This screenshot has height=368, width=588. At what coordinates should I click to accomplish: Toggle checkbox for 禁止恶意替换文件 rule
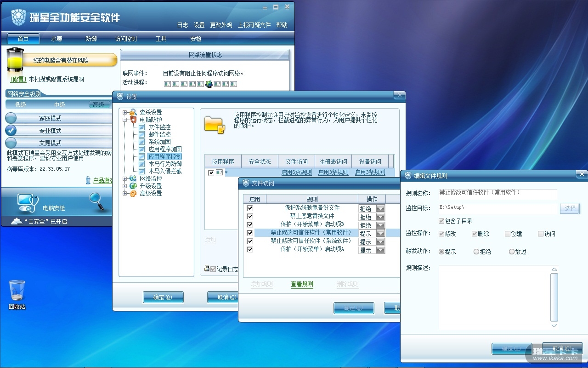249,216
